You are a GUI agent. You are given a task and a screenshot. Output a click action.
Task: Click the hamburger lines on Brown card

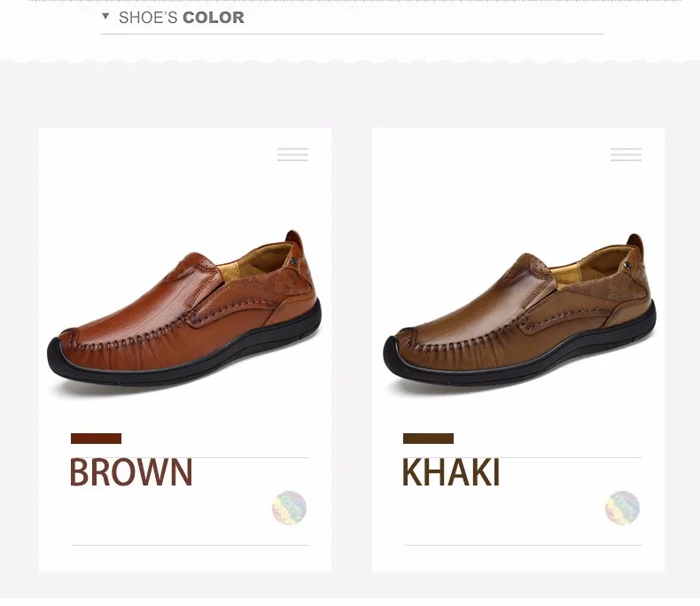point(293,154)
